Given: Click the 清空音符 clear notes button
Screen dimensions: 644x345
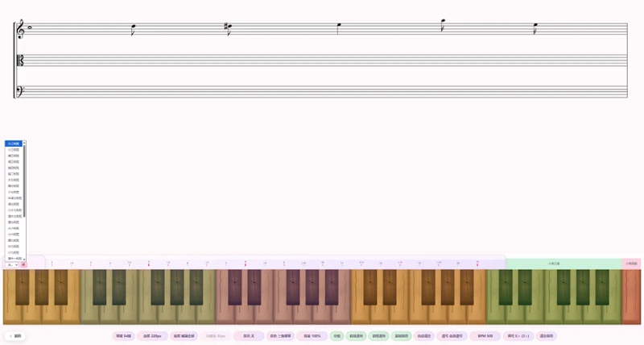Looking at the screenshot, I should tap(547, 336).
